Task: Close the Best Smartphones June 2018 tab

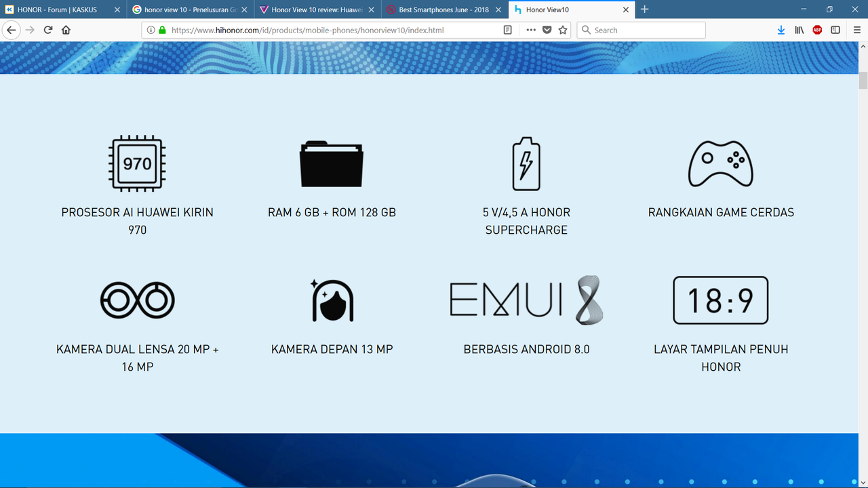Action: [498, 9]
